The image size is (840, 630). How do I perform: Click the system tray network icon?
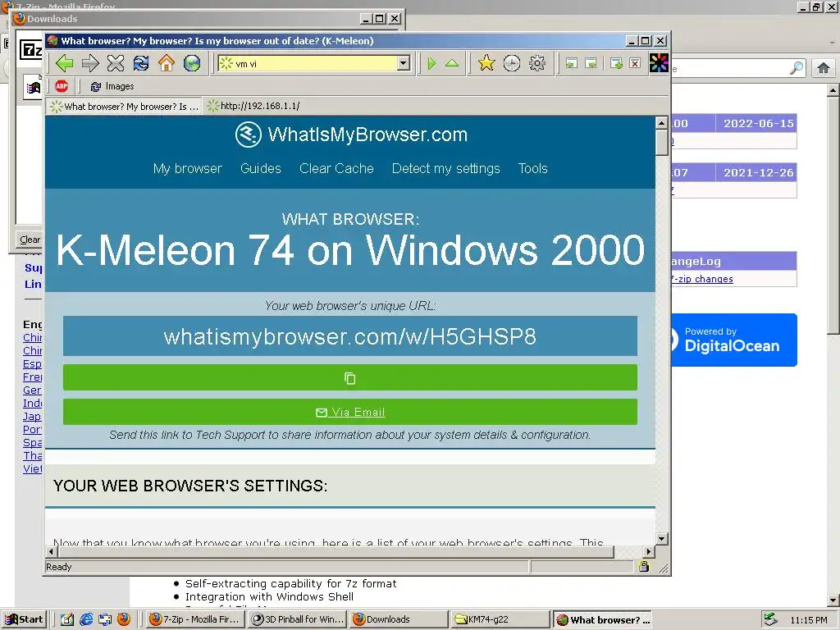pos(770,619)
